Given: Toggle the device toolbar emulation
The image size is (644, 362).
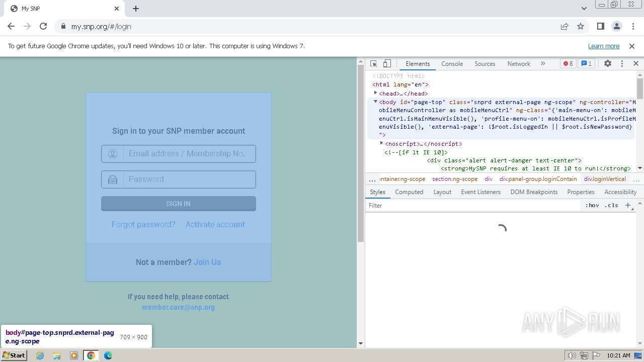Looking at the screenshot, I should tap(387, 64).
